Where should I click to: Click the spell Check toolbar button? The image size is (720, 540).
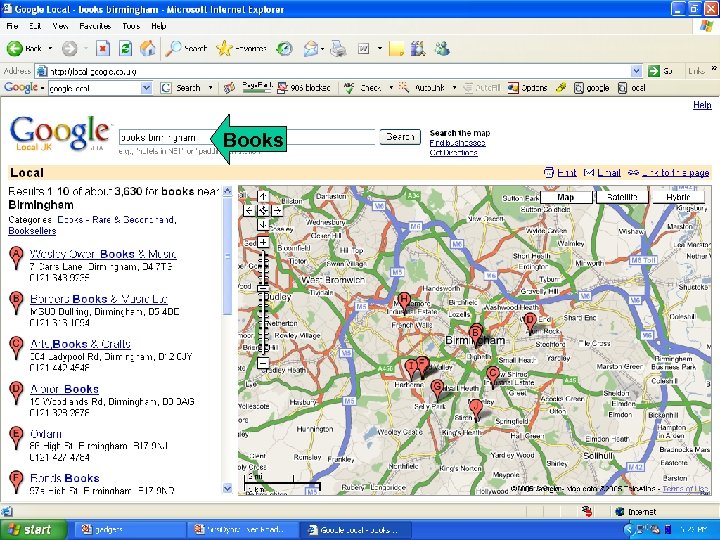point(363,88)
